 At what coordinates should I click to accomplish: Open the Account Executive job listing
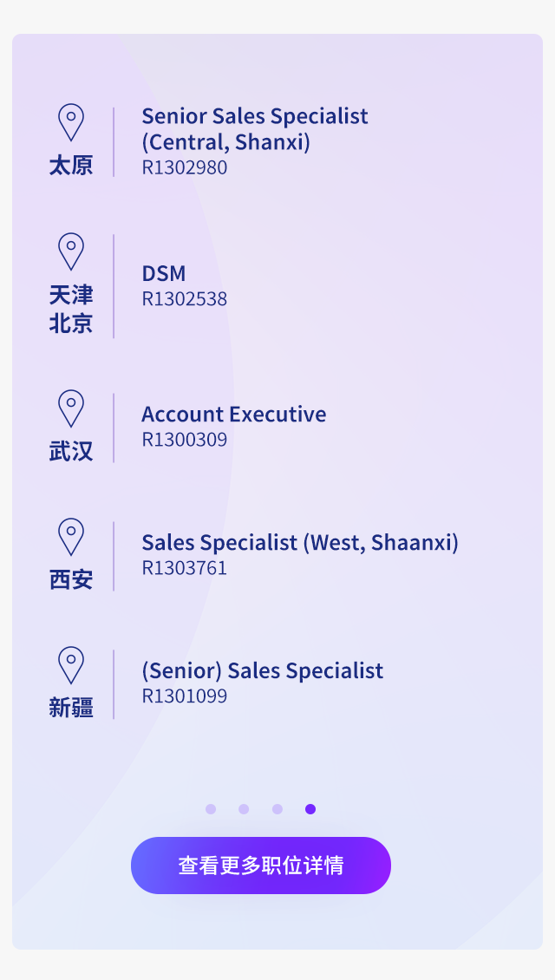click(234, 414)
